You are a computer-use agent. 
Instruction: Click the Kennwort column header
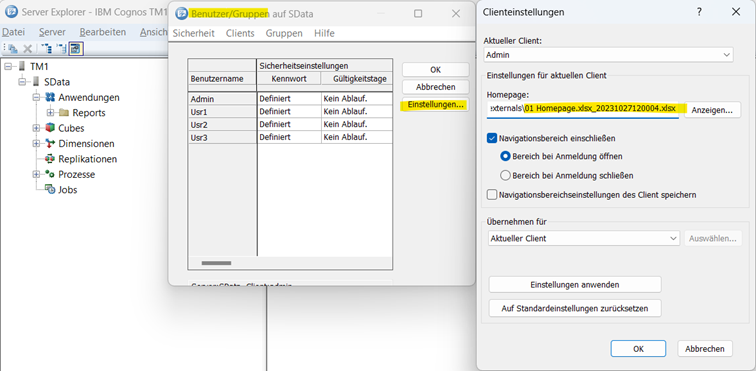(x=289, y=78)
